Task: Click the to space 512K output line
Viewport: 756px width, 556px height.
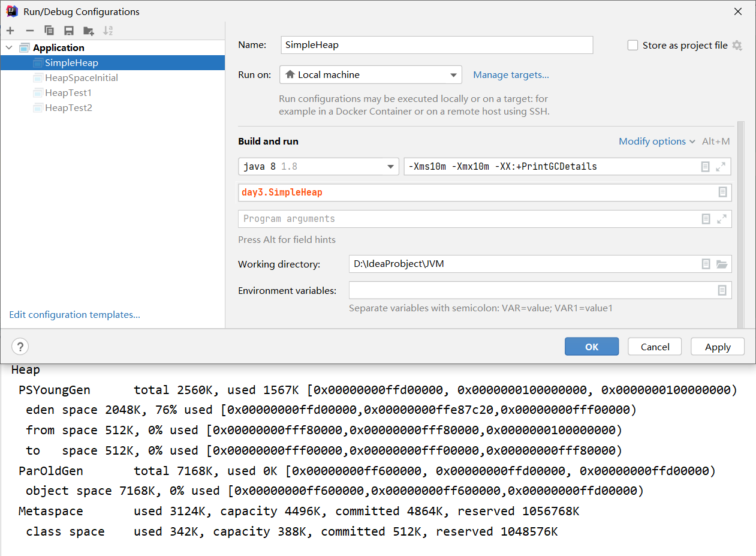Action: tap(324, 451)
